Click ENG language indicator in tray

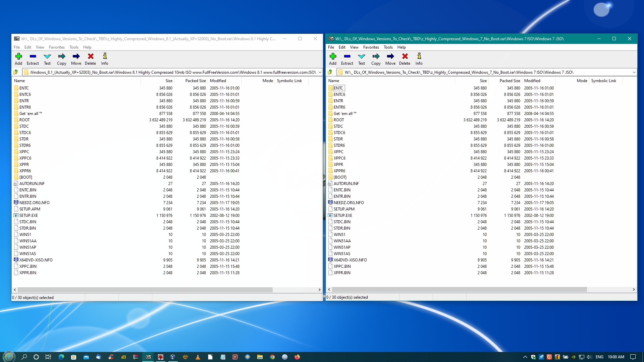pos(599,357)
